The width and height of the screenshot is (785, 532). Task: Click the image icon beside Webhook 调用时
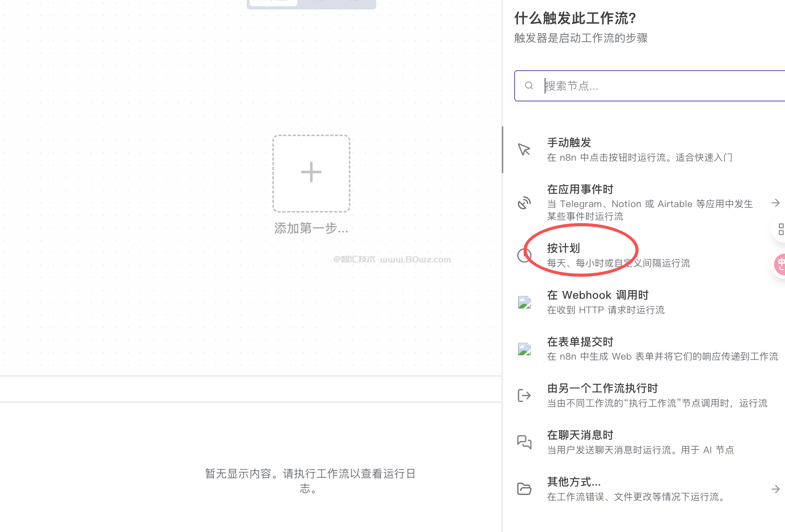coord(524,302)
